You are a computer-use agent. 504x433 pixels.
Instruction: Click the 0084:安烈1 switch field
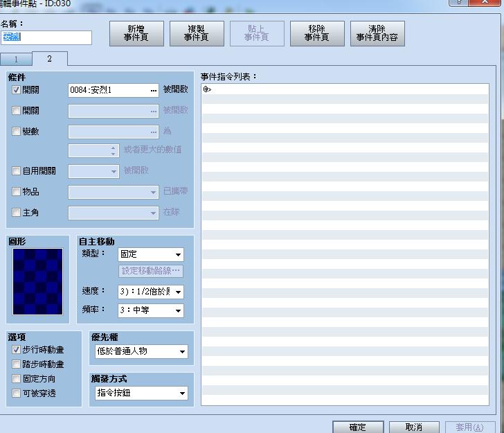(113, 90)
